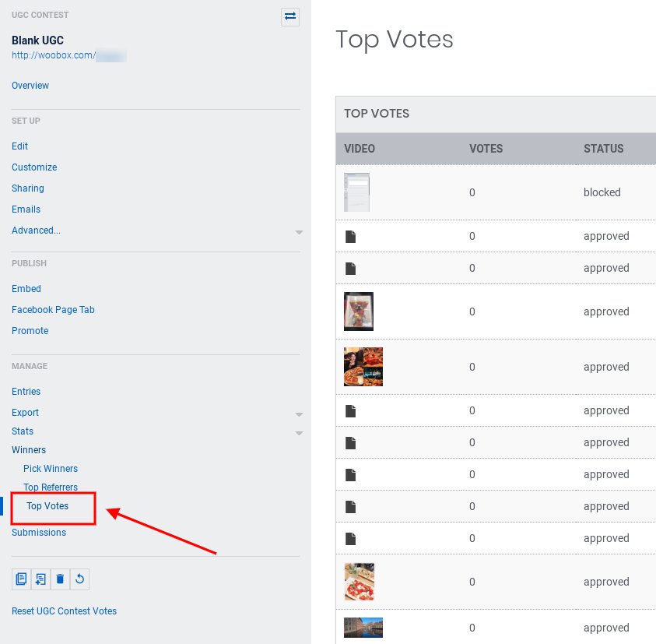Click the file icon just below the pizza collage

[x=350, y=410]
